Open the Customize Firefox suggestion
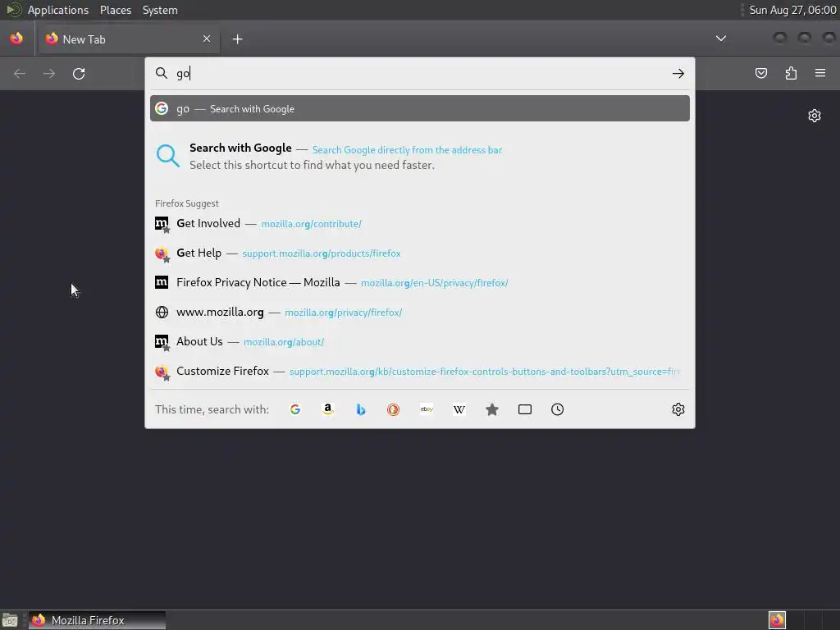This screenshot has width=840, height=630. pos(420,371)
